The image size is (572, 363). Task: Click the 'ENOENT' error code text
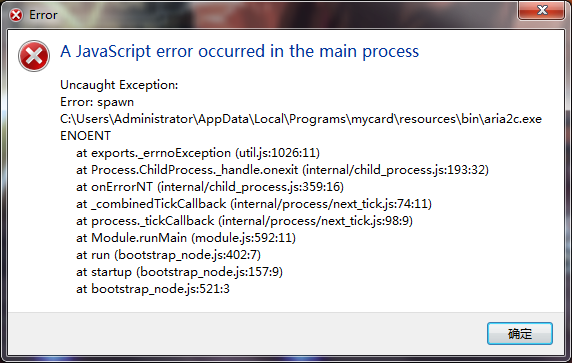[85, 136]
